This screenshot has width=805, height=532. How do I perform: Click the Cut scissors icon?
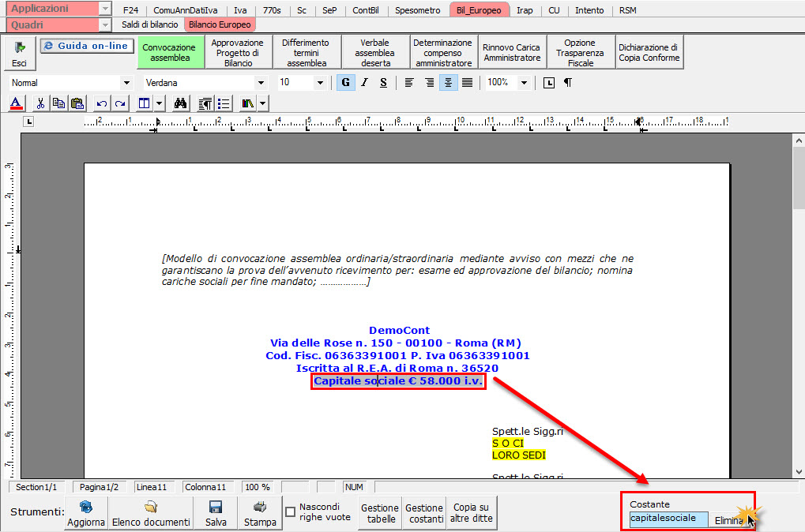coord(40,103)
